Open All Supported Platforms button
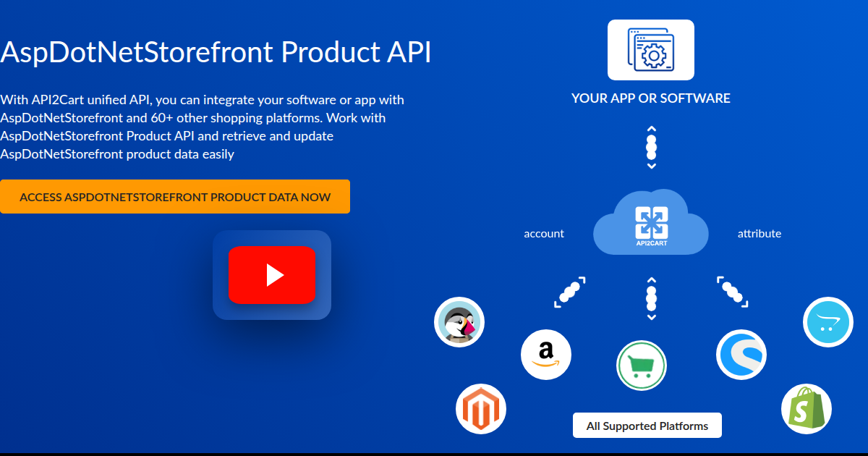This screenshot has height=456, width=868. tap(647, 426)
